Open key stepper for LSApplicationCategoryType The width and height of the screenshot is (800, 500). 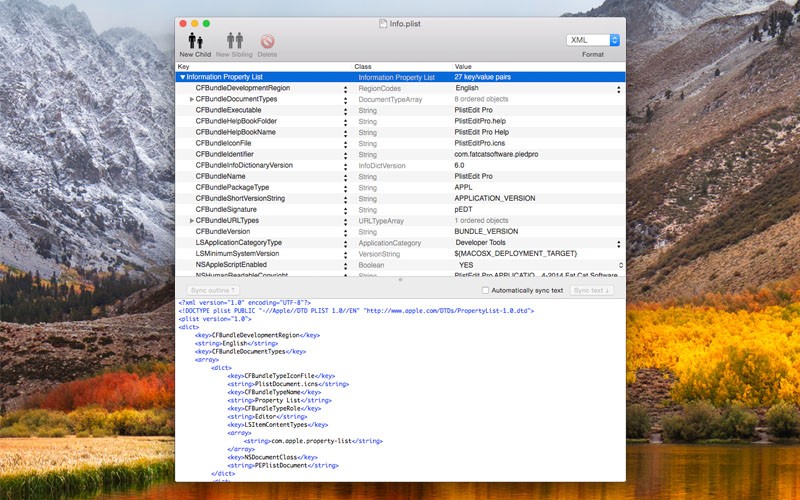coord(345,243)
